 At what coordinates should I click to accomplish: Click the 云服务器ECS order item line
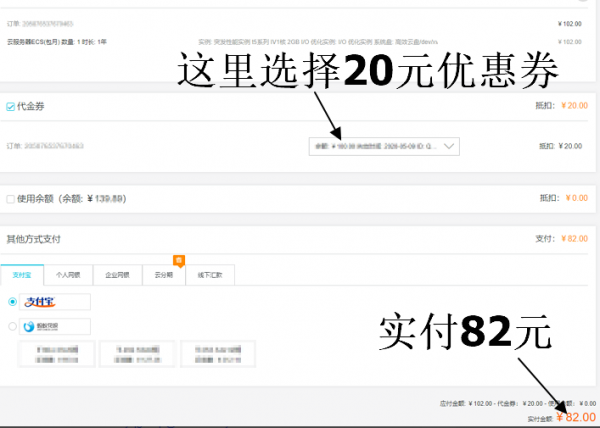pos(60,42)
